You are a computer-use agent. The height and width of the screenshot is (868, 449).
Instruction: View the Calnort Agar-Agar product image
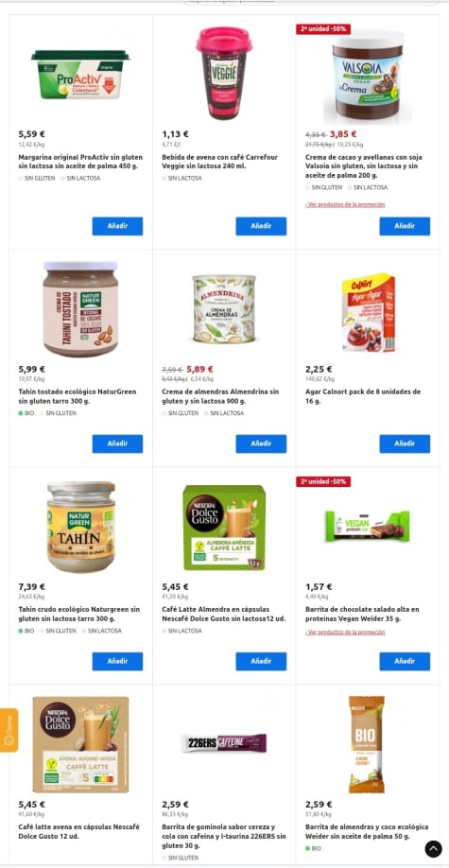(x=368, y=313)
